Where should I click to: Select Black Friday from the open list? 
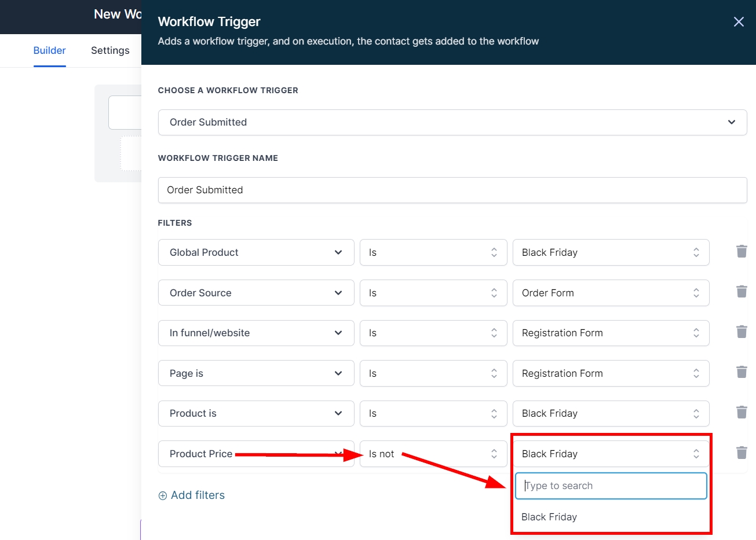(x=549, y=517)
